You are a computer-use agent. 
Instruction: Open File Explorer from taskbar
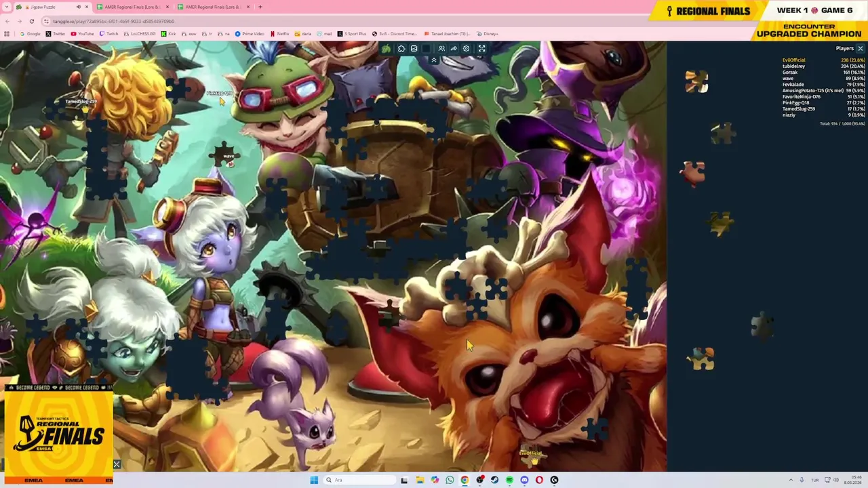click(420, 480)
